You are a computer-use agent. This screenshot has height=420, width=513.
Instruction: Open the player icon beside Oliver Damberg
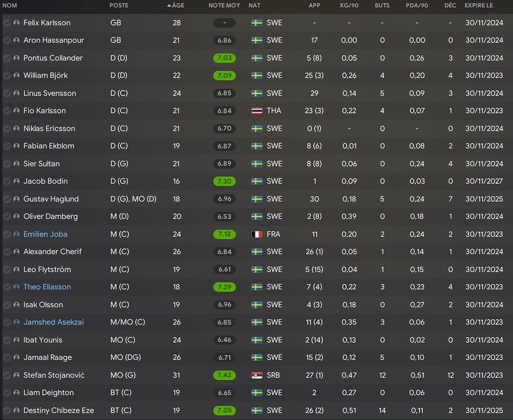tap(16, 216)
